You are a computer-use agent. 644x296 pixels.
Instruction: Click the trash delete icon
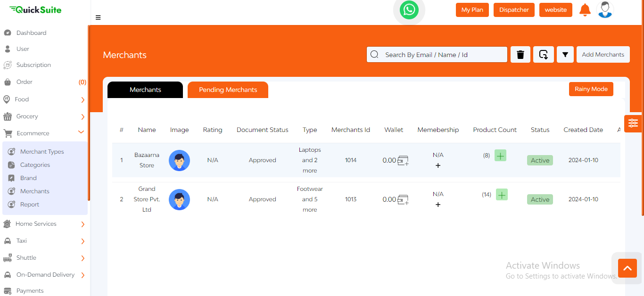point(520,55)
